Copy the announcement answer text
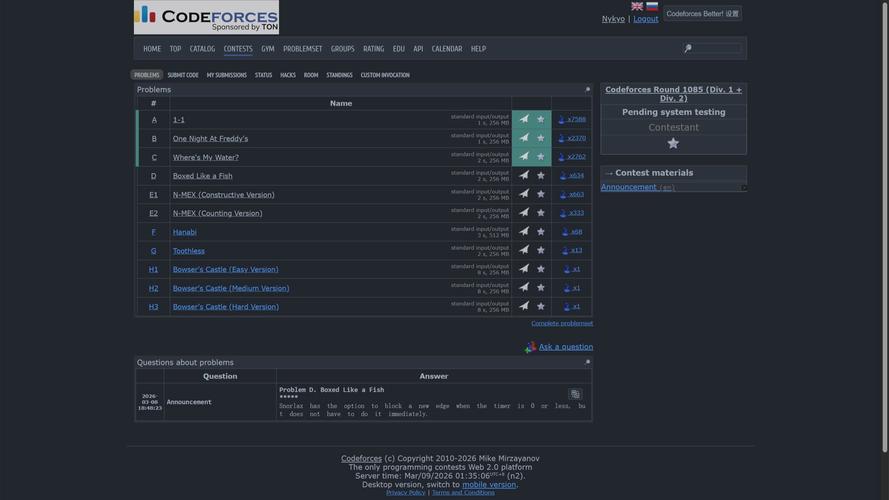 click(575, 394)
